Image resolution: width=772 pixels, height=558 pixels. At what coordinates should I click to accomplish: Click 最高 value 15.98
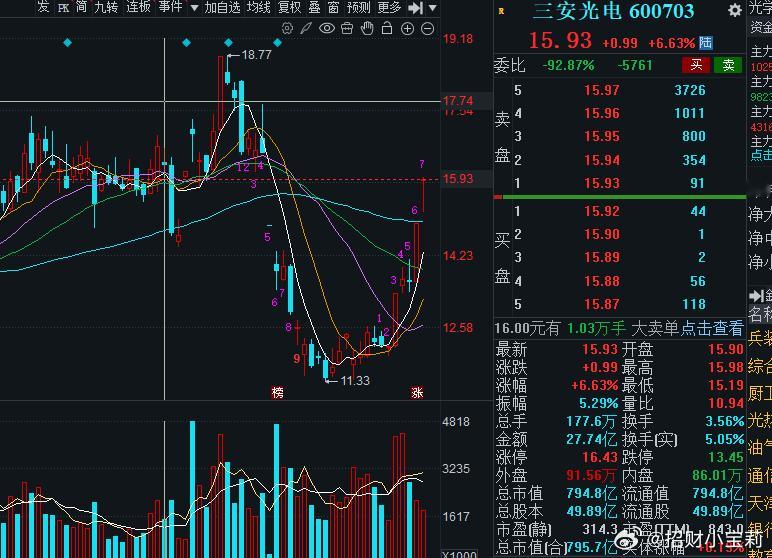[726, 367]
